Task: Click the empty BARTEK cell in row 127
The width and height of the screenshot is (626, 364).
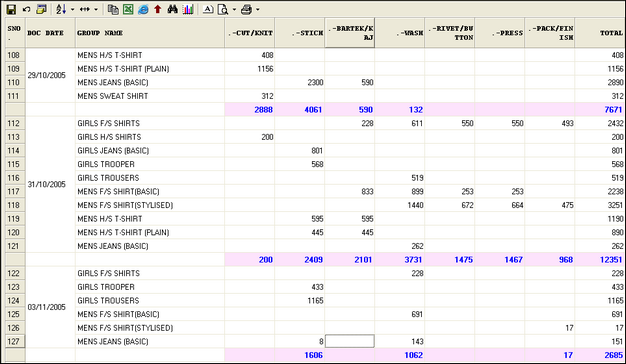Action: coord(350,341)
